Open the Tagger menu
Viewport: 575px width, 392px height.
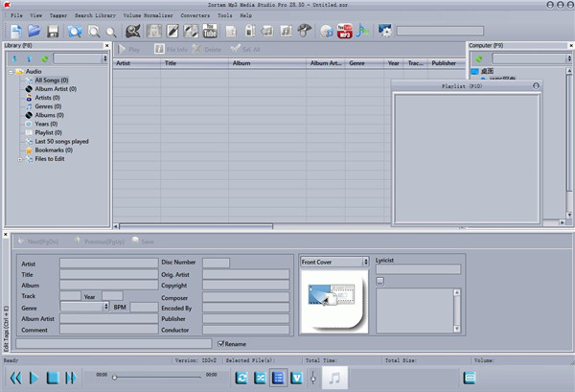tap(57, 16)
